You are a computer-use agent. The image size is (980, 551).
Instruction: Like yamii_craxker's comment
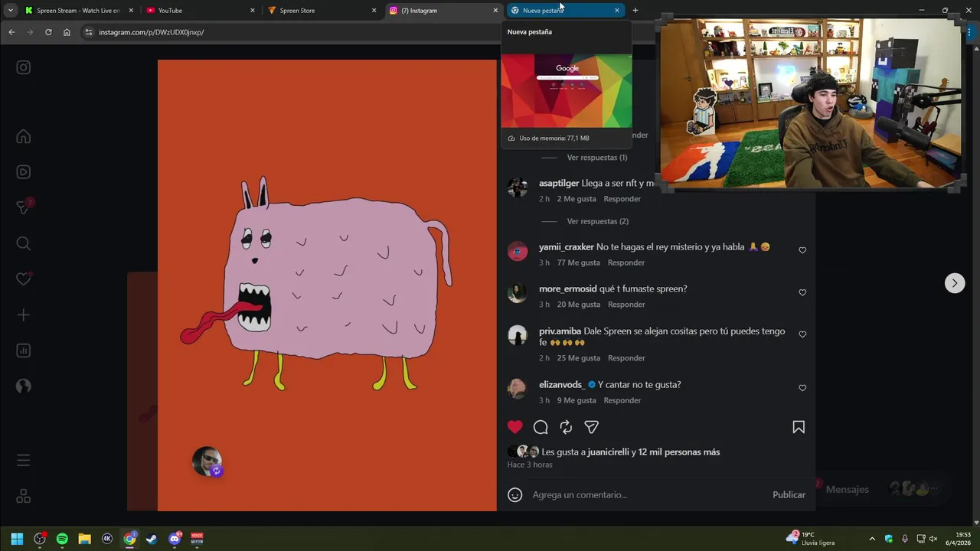802,250
